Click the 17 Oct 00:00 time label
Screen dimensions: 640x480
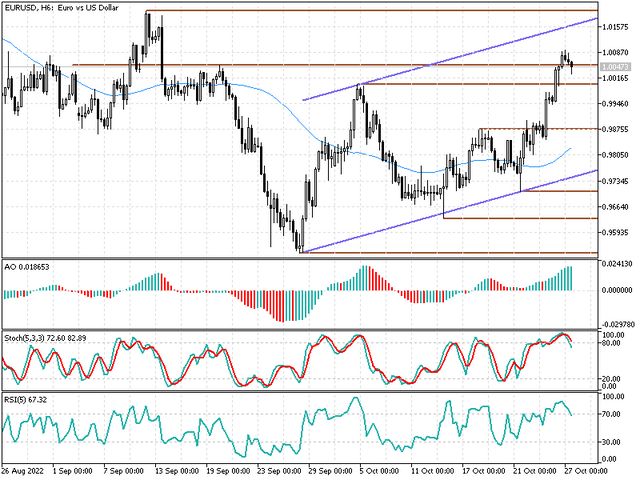[484, 471]
